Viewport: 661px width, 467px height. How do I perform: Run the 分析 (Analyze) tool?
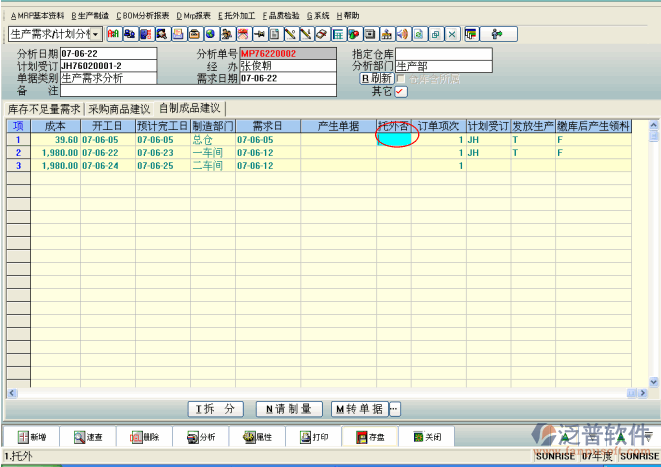201,437
